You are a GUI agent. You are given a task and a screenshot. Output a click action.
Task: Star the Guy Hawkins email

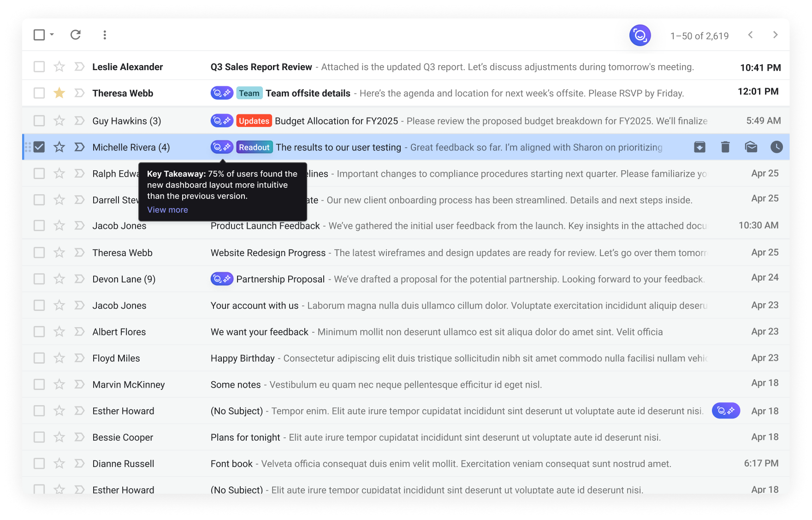coord(59,121)
